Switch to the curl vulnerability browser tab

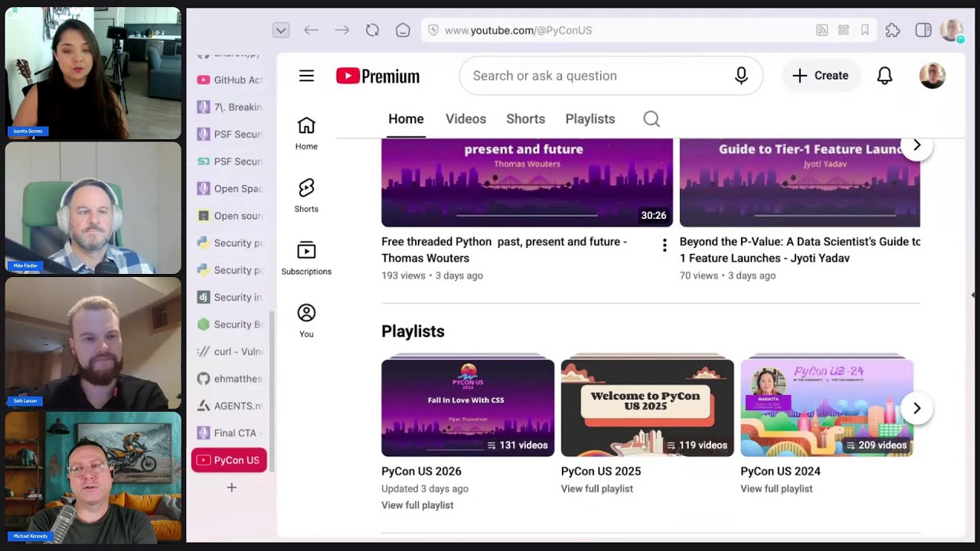(229, 351)
